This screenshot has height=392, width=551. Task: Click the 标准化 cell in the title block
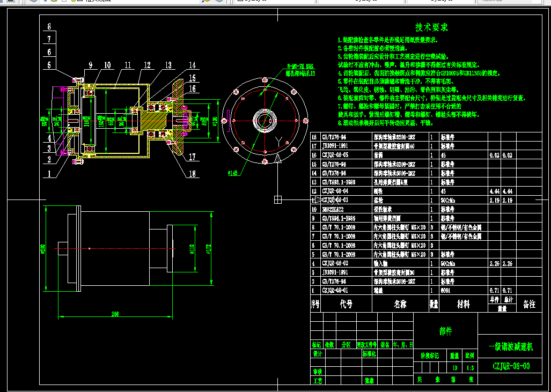click(x=369, y=354)
